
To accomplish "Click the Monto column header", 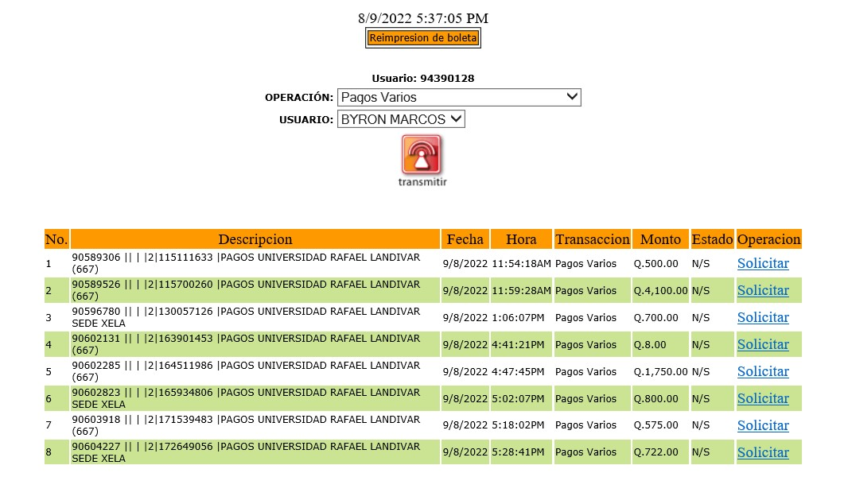I will 660,239.
